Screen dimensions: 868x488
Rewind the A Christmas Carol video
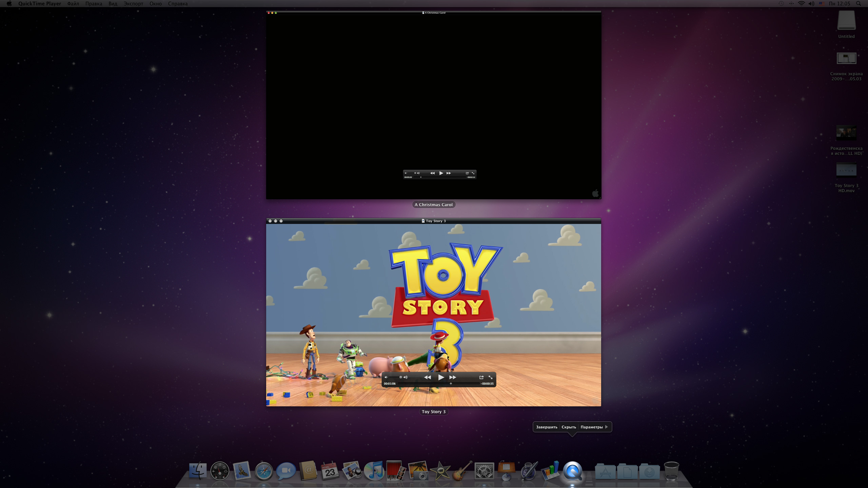[x=432, y=173]
